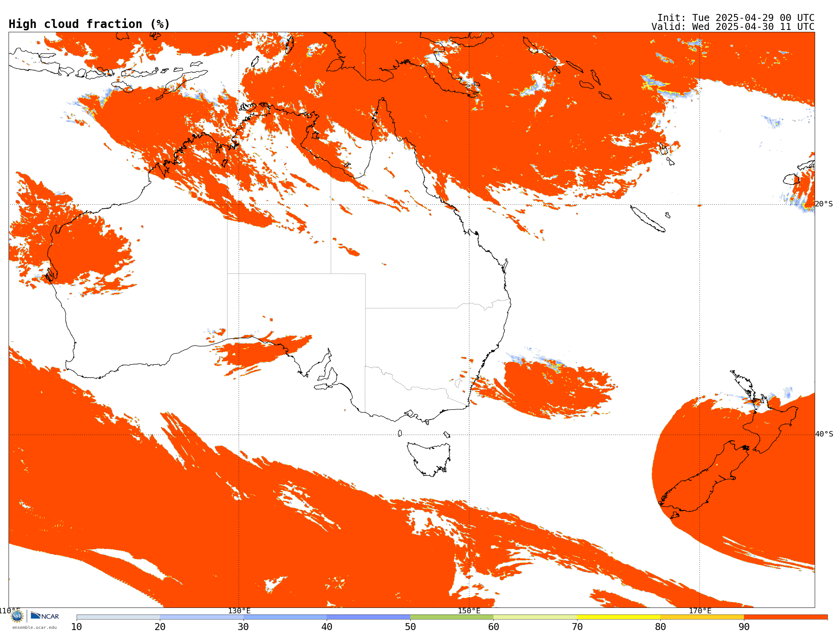
Task: Click the 20-30 light blue colorbar segment
Action: point(201,617)
